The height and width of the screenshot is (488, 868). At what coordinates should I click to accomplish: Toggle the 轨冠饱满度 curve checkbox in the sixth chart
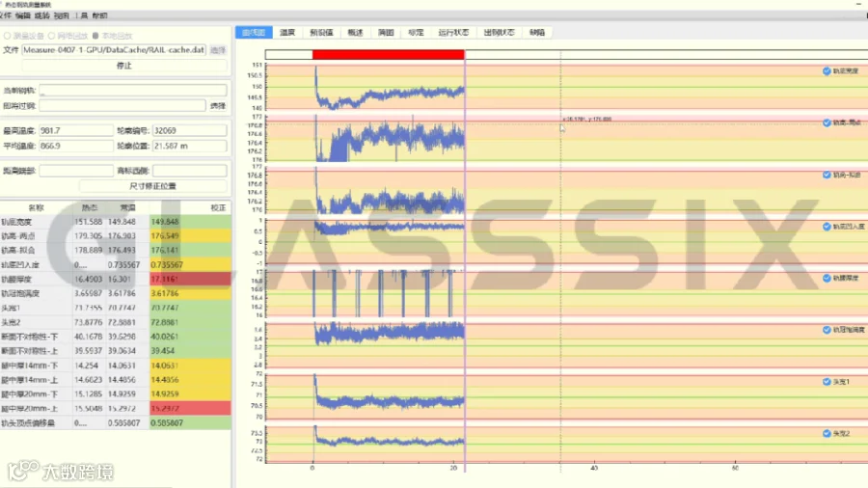tap(827, 330)
